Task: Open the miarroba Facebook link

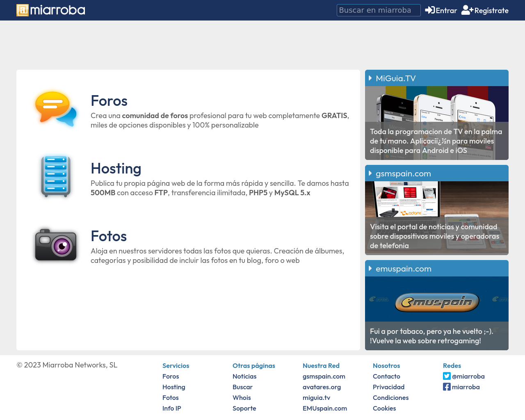Action: (466, 387)
